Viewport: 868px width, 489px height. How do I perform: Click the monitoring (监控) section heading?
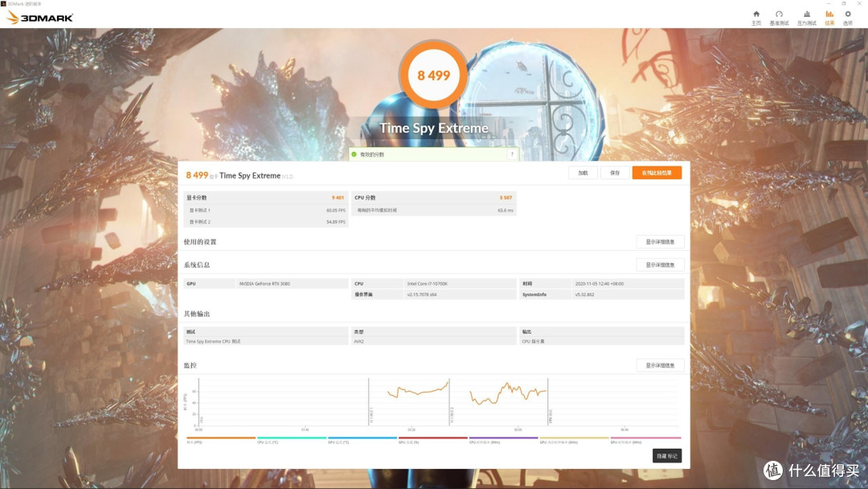pos(190,365)
